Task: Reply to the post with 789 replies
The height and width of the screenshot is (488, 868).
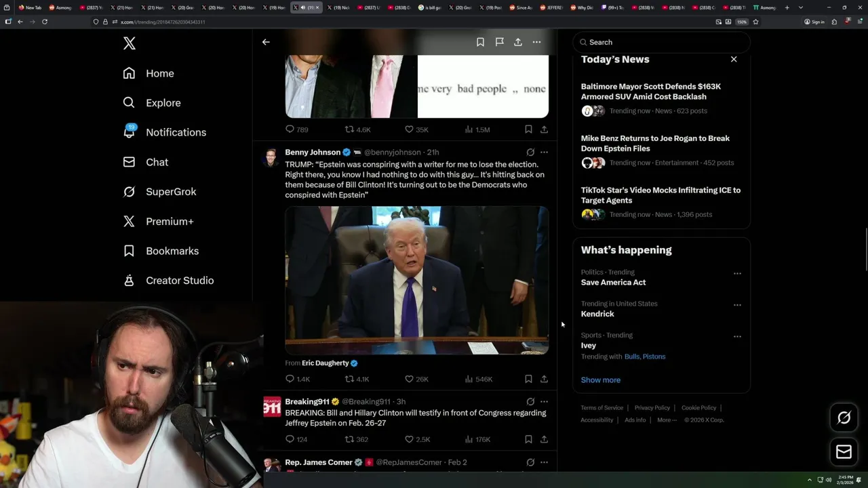Action: click(296, 129)
